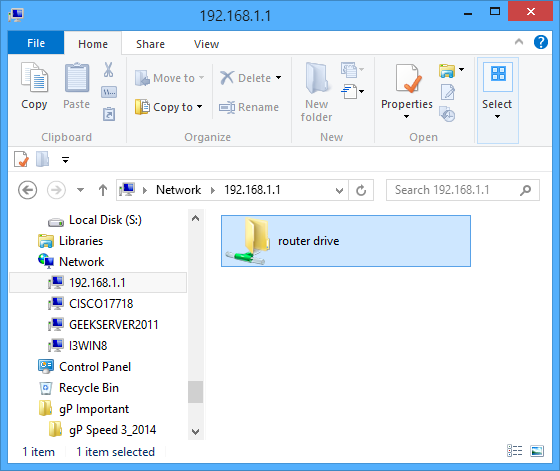Open the File menu
The height and width of the screenshot is (471, 560).
click(36, 43)
